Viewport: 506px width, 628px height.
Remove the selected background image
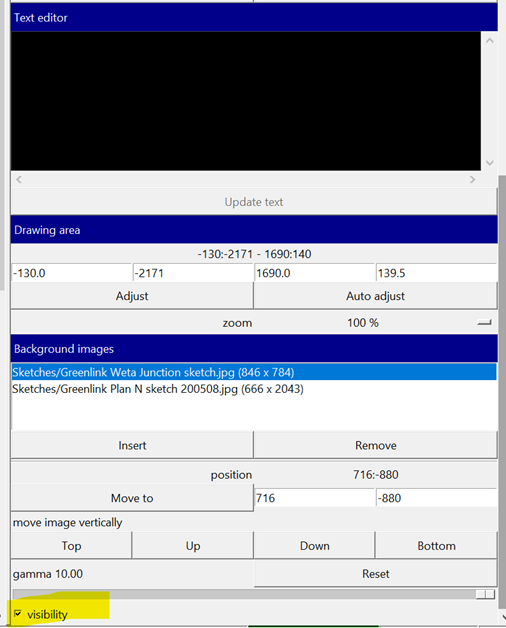375,445
